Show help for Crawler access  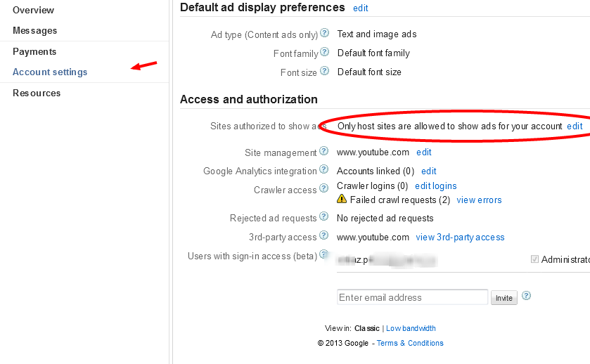[324, 188]
